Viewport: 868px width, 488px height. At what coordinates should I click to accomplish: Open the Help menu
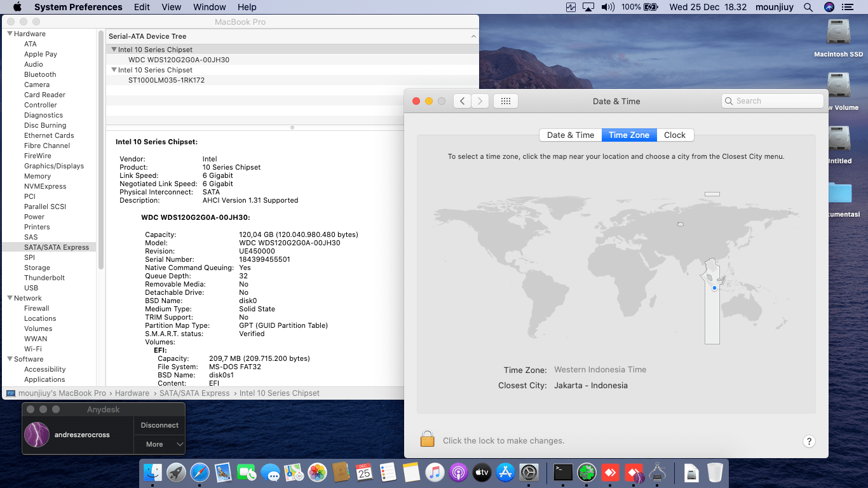tap(247, 7)
